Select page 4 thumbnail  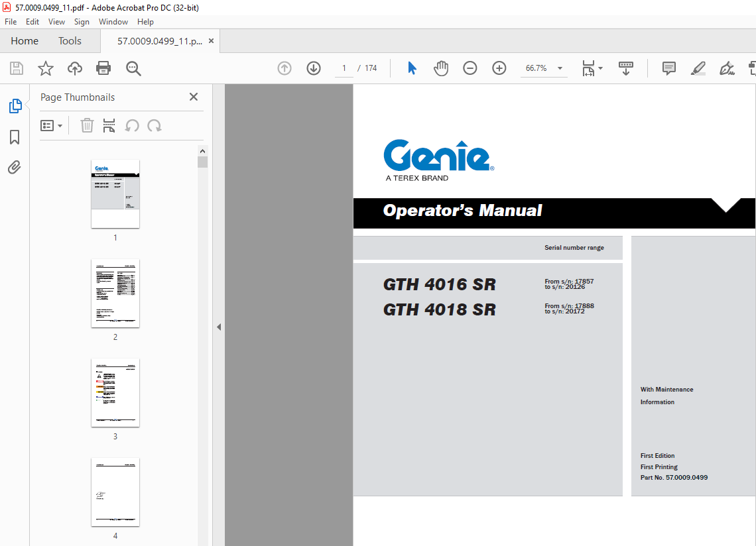[115, 492]
